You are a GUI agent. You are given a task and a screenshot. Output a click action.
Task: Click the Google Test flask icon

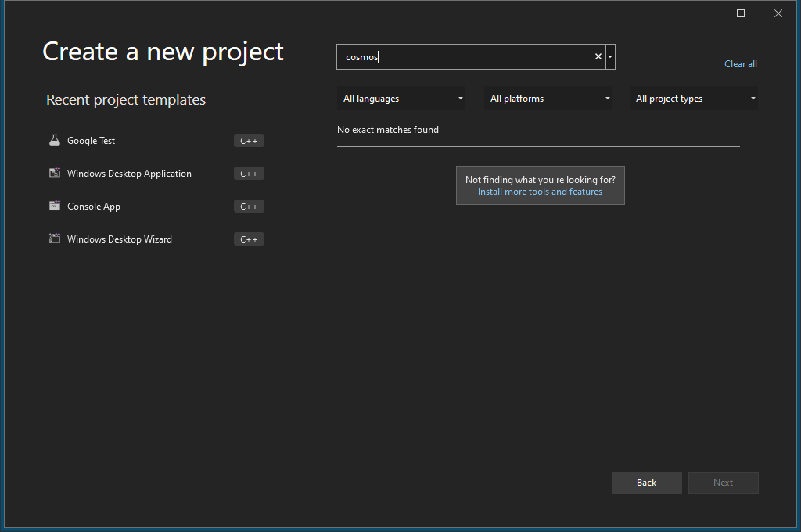coord(55,140)
